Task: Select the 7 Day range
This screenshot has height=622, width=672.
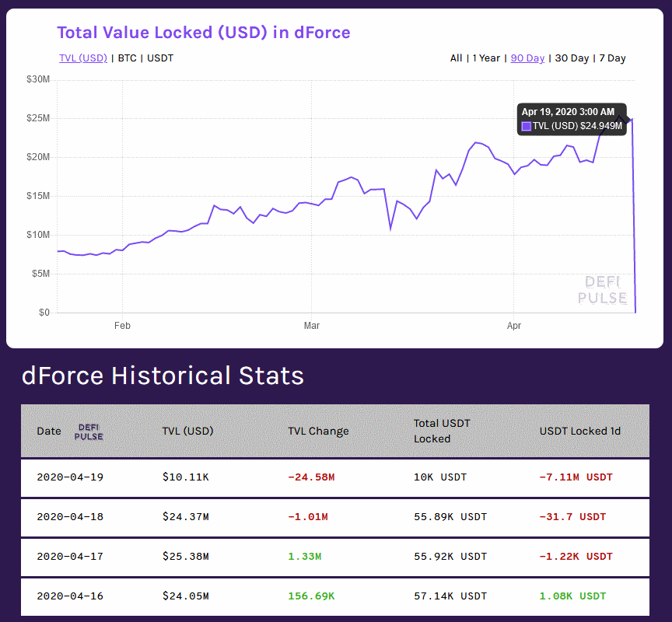Action: (x=612, y=58)
